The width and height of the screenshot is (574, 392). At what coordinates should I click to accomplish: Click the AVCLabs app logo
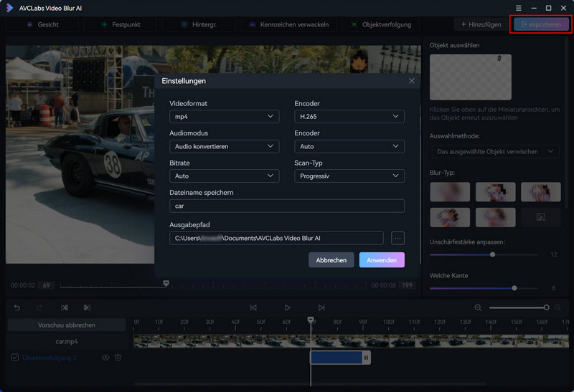click(x=9, y=8)
